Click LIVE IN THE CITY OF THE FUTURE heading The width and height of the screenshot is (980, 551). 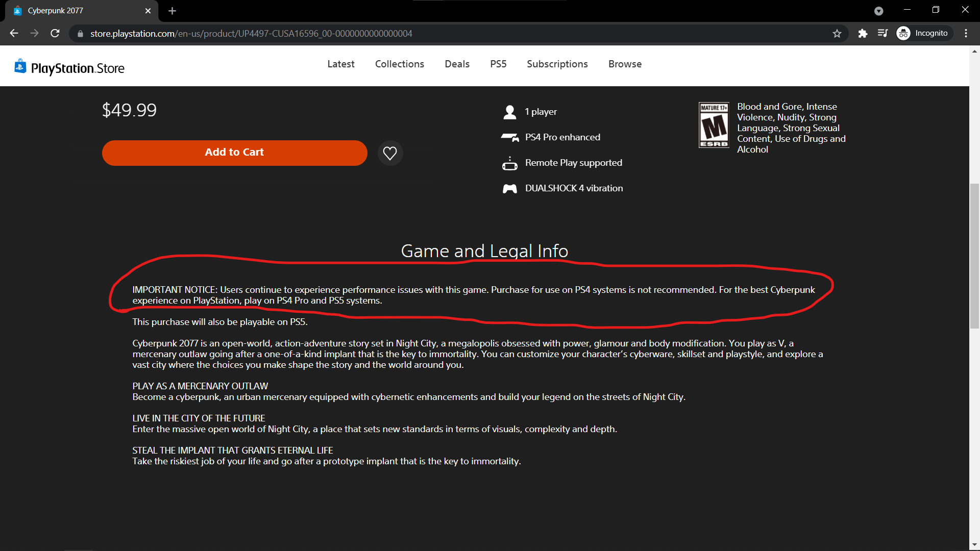pyautogui.click(x=199, y=418)
